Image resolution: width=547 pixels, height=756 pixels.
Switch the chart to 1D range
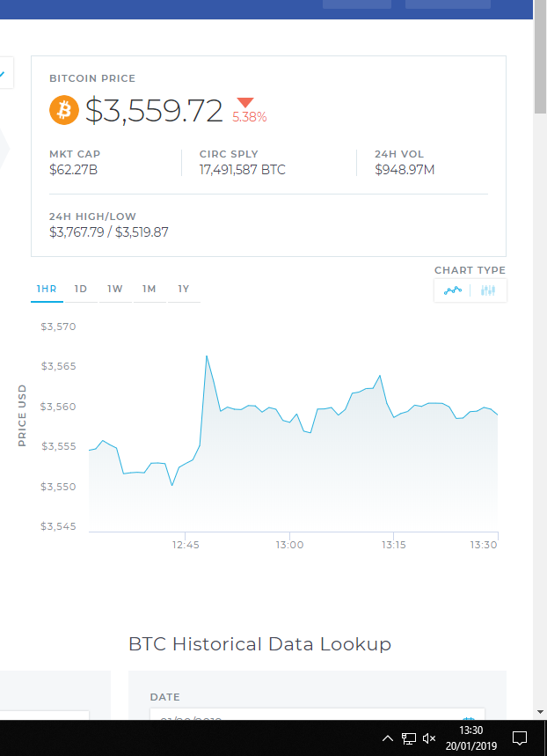click(81, 289)
